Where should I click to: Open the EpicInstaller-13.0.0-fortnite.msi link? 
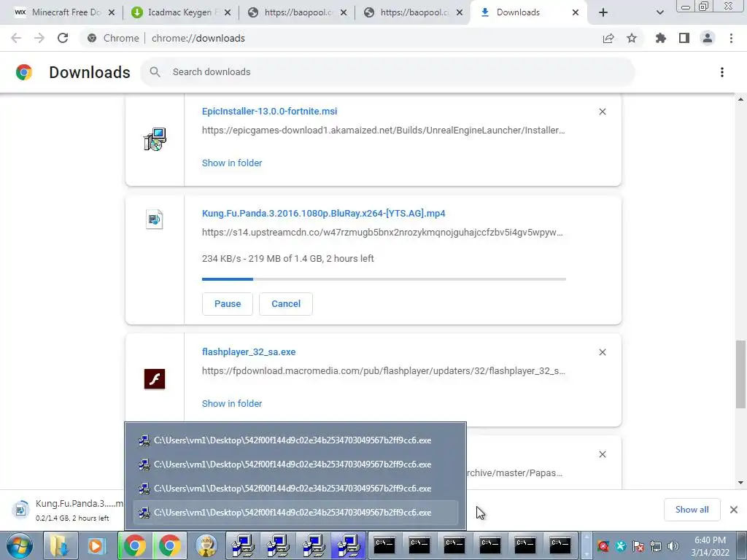click(x=270, y=111)
